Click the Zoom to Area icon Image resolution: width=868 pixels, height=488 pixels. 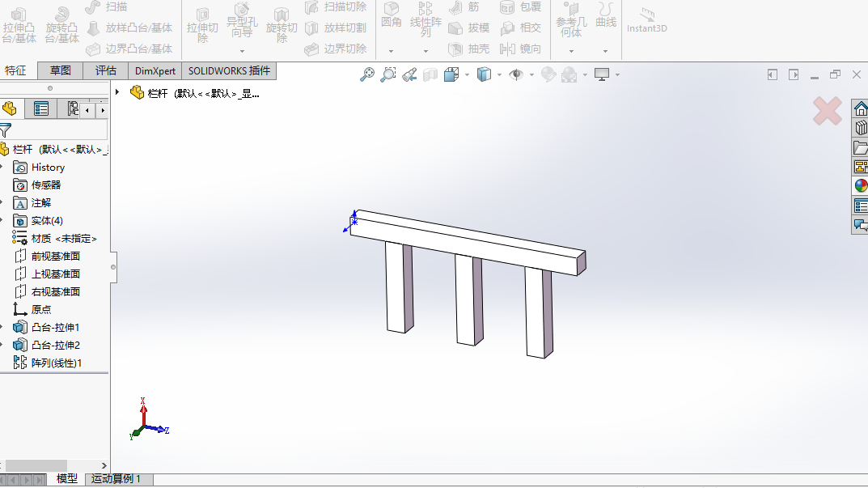click(x=388, y=74)
